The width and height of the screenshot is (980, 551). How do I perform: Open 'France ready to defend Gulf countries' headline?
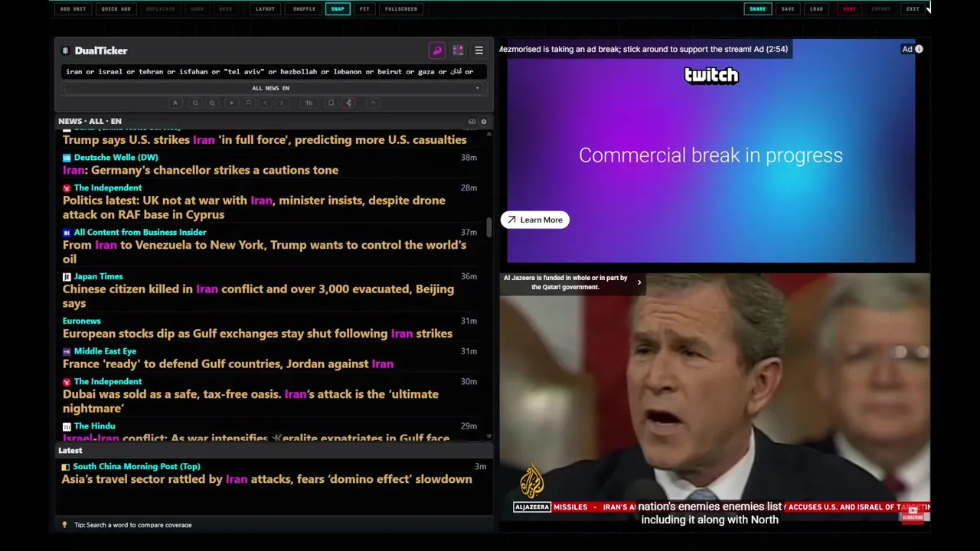[x=228, y=364]
